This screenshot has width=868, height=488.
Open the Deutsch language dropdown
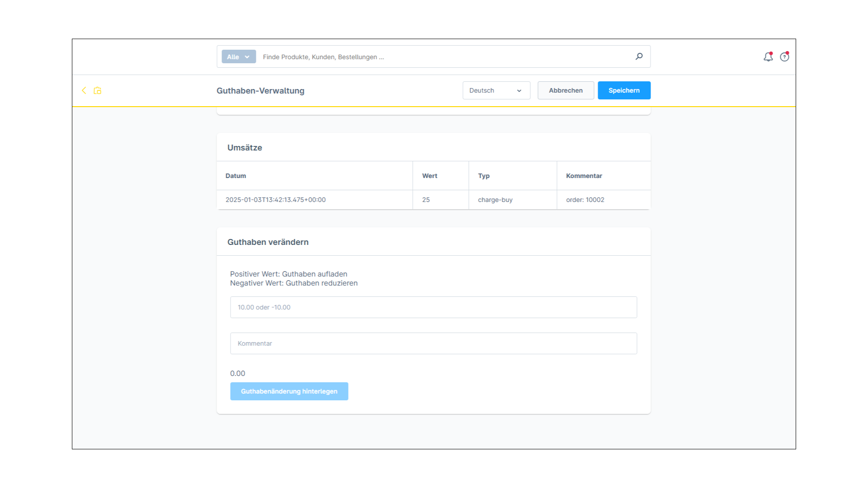(x=496, y=90)
